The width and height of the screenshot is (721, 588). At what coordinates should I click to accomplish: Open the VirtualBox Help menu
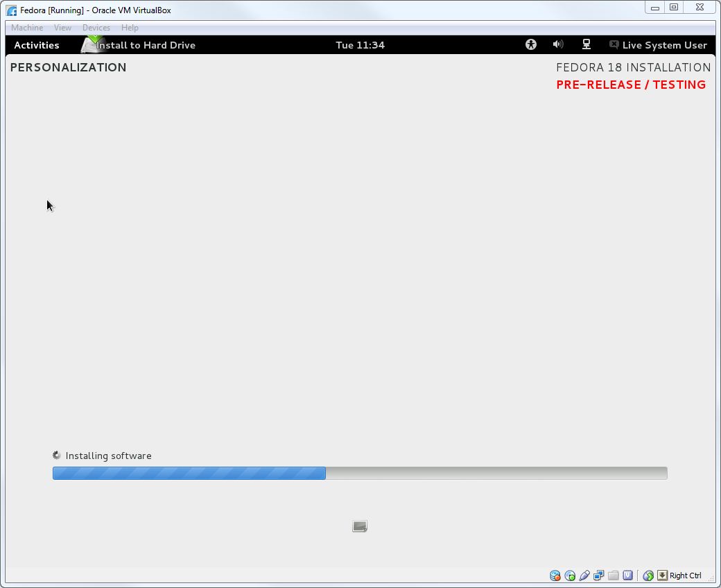tap(130, 28)
